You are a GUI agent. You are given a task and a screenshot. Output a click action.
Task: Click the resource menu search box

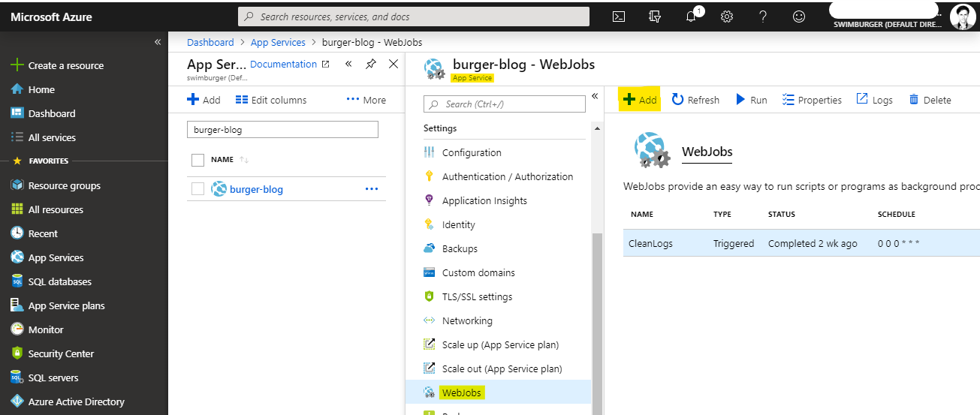click(504, 104)
